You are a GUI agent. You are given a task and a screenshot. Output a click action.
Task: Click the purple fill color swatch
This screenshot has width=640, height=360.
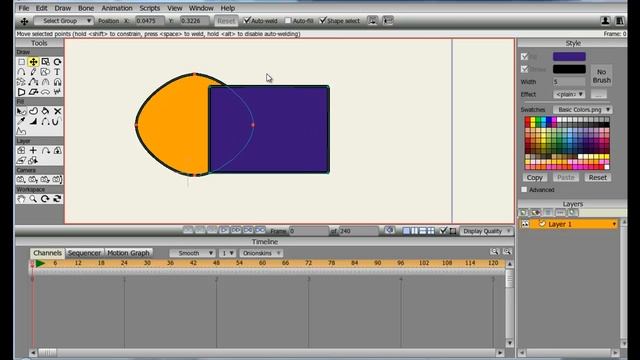(569, 56)
